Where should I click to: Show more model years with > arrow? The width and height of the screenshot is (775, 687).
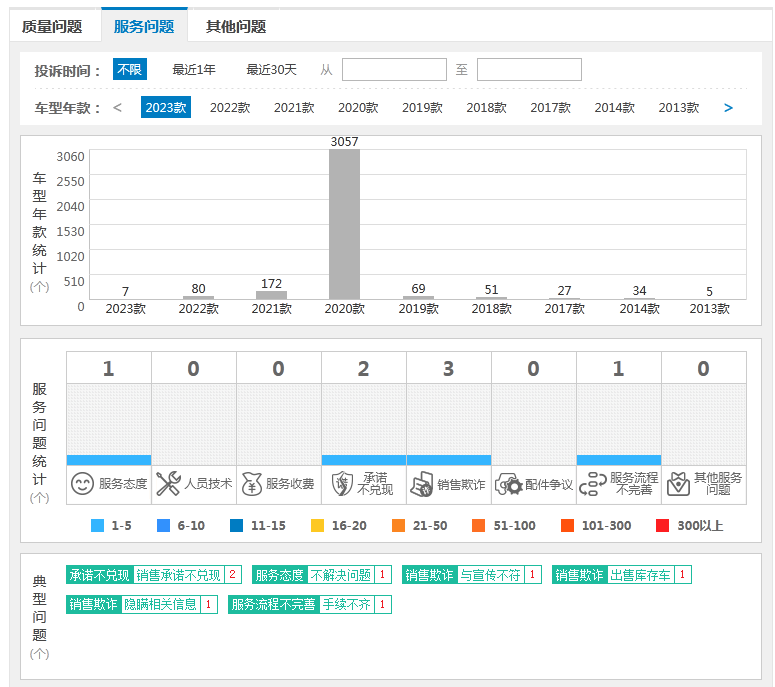tap(728, 108)
